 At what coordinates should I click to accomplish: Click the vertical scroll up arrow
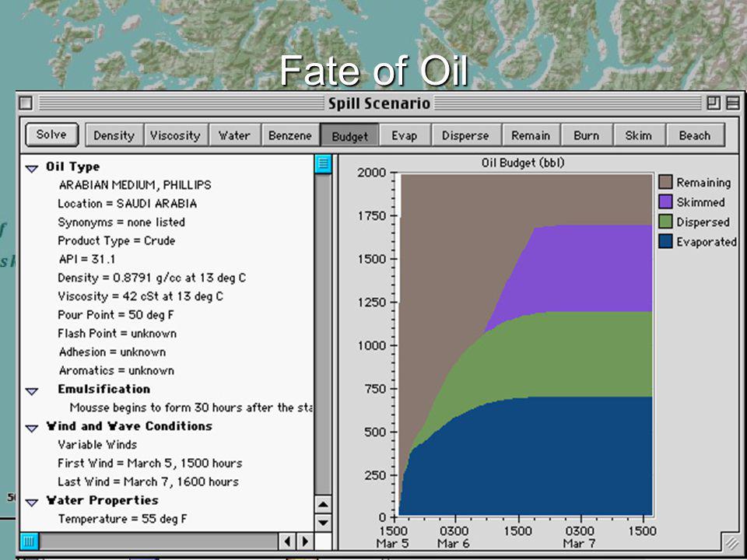click(x=324, y=505)
